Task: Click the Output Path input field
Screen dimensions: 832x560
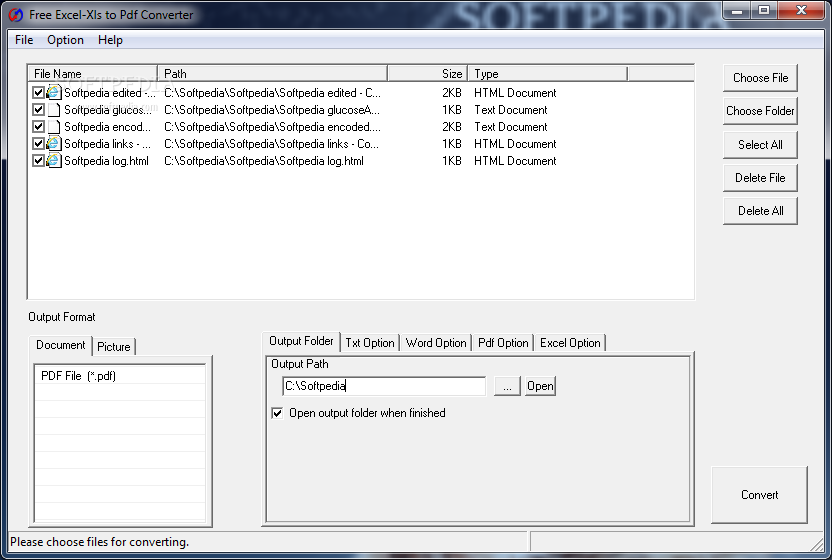Action: point(384,386)
